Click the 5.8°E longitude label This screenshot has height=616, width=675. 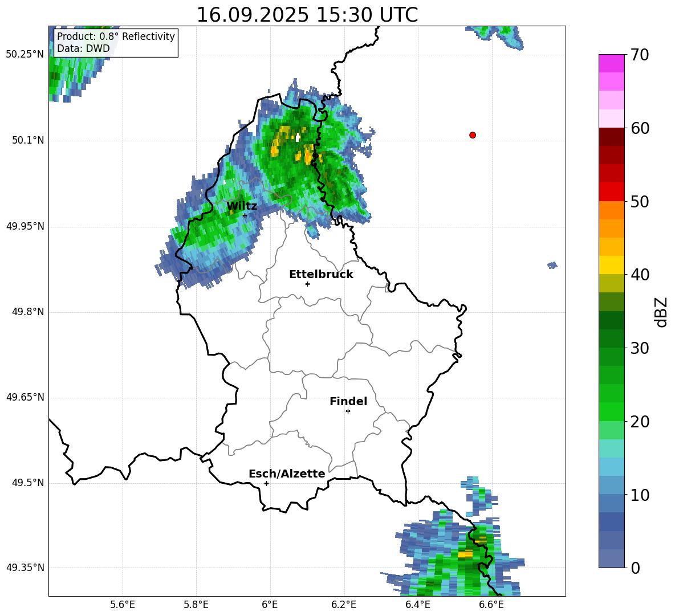pos(196,605)
